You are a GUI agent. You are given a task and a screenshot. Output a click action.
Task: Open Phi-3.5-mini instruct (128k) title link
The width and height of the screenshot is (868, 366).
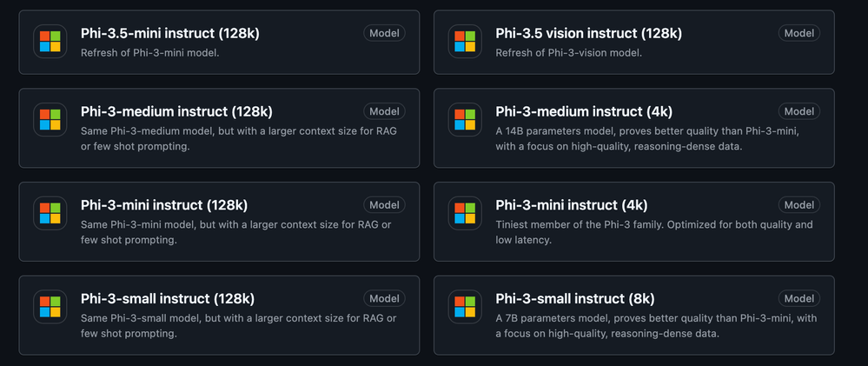point(169,33)
